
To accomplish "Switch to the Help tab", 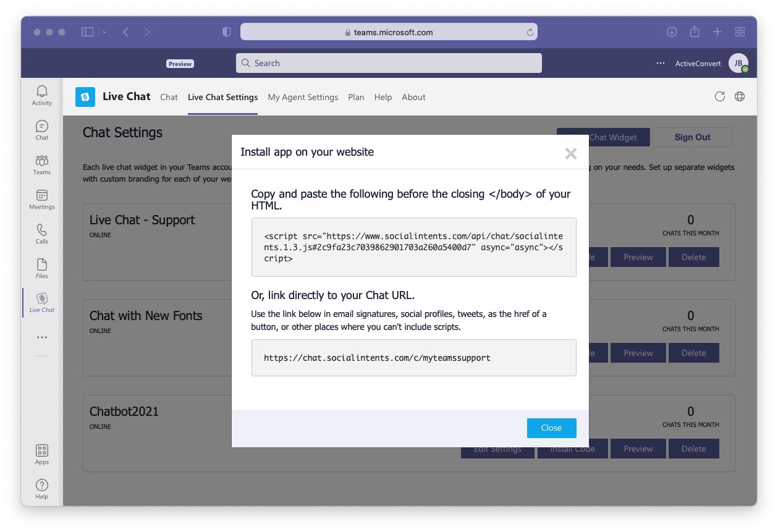I will 383,97.
